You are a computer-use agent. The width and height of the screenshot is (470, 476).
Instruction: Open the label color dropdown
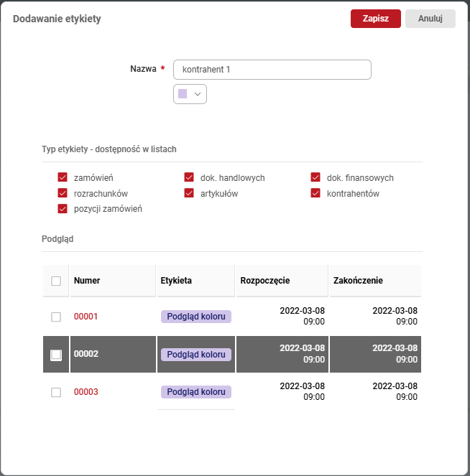pyautogui.click(x=190, y=94)
